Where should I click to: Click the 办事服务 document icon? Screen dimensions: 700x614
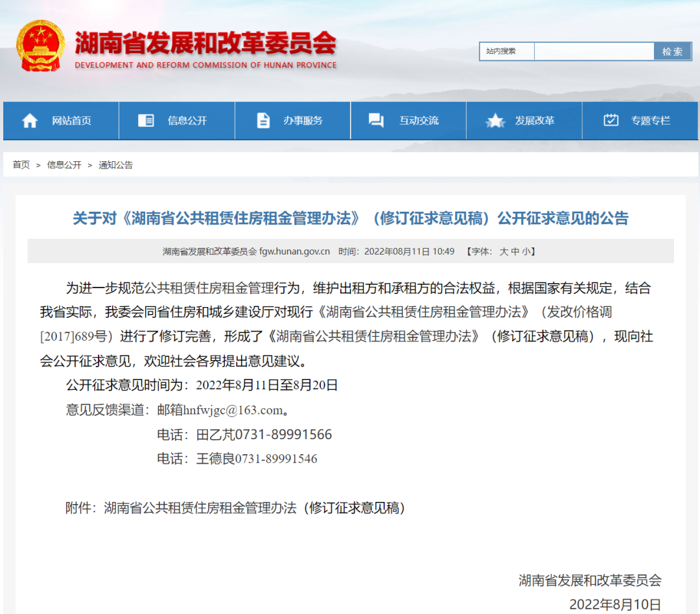(263, 120)
